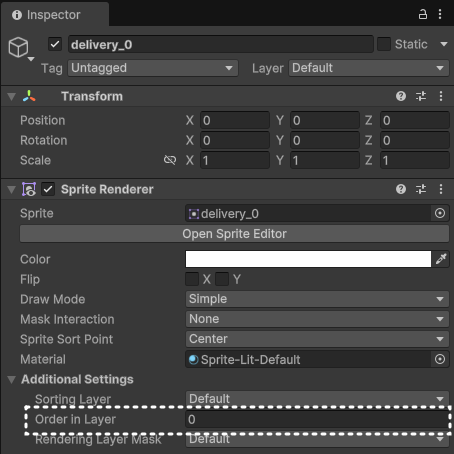Open Mask Interaction dropdown set to None
This screenshot has height=454, width=454.
click(x=317, y=319)
